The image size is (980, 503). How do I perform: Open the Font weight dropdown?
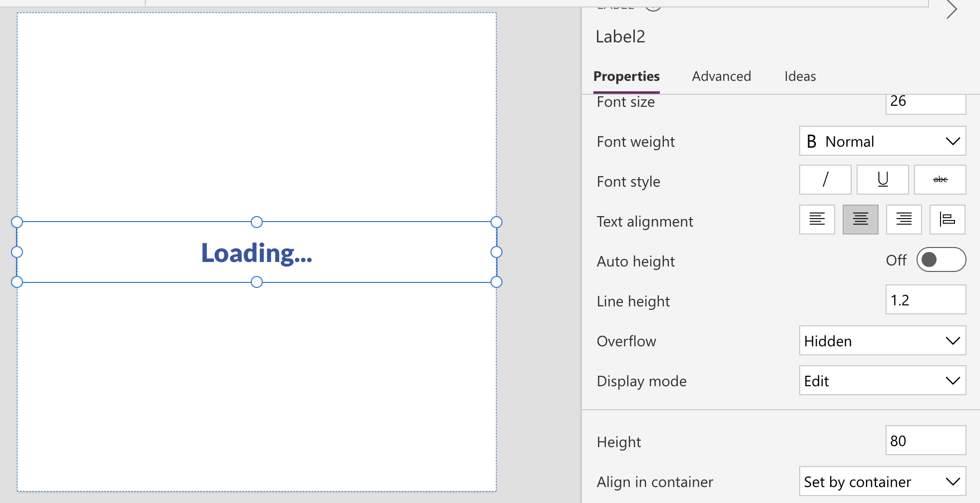coord(883,141)
